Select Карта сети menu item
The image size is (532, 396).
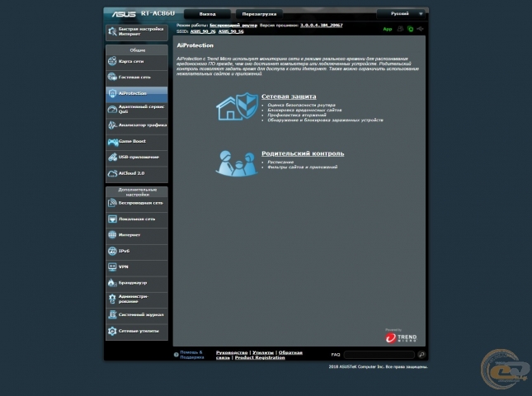coord(137,61)
